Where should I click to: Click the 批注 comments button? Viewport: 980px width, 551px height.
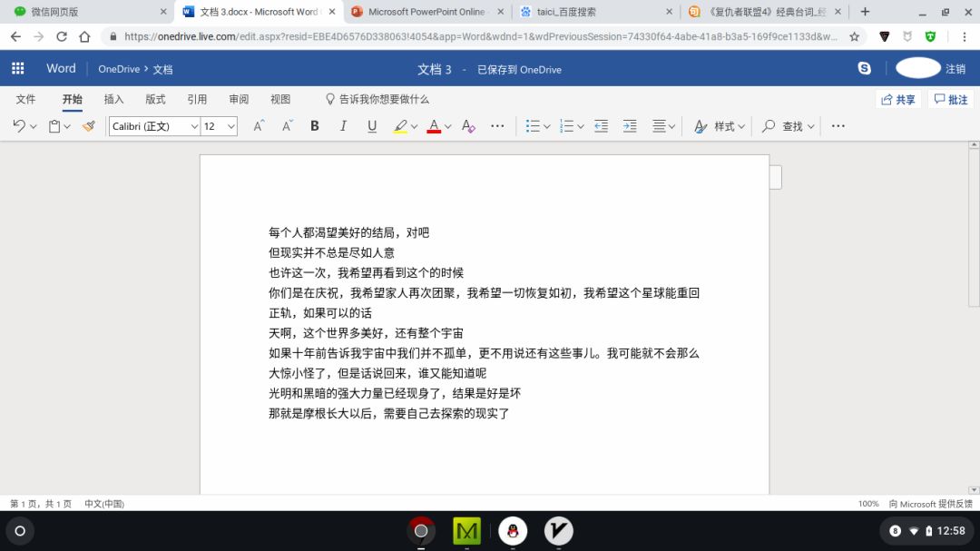[951, 99]
